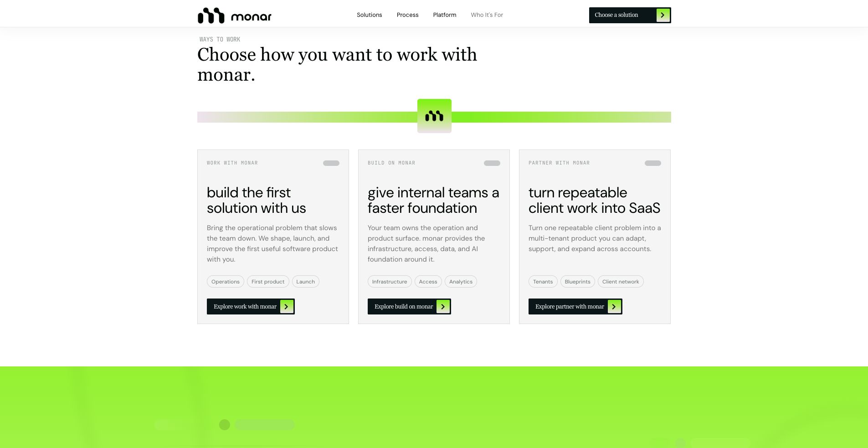Click the arrow in Explore work with monar
This screenshot has height=448, width=868.
click(287, 307)
